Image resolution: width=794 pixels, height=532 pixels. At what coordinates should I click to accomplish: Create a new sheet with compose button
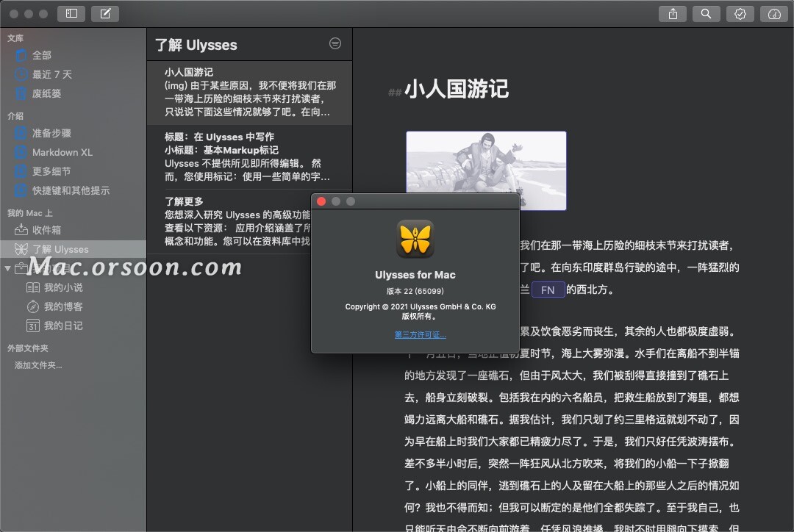[105, 14]
